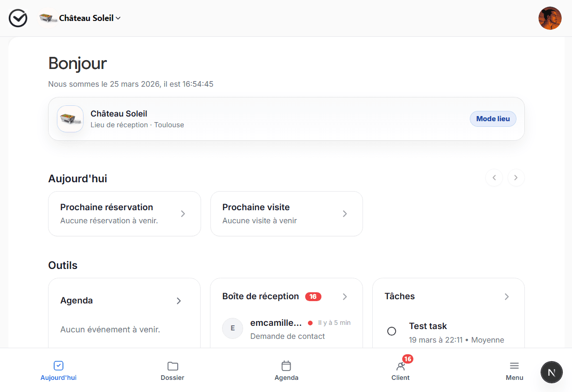Open the Tâches card arrow
The height and width of the screenshot is (392, 572).
coord(507,296)
